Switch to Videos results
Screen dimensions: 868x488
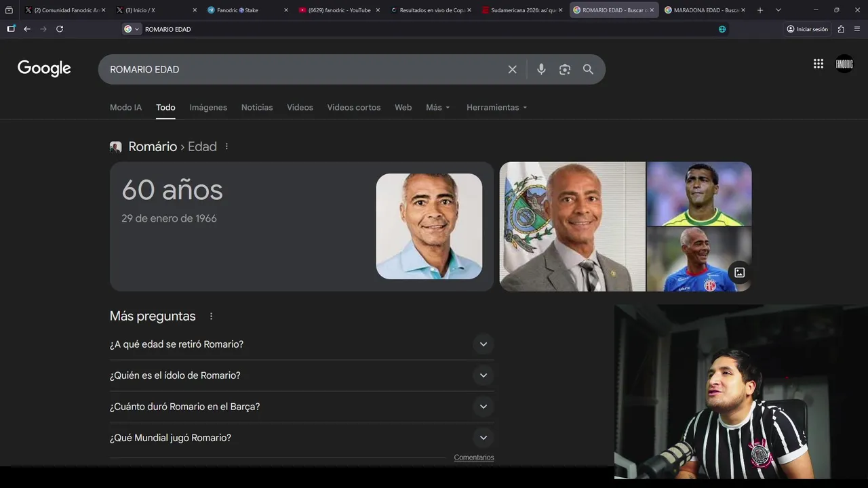pyautogui.click(x=300, y=107)
